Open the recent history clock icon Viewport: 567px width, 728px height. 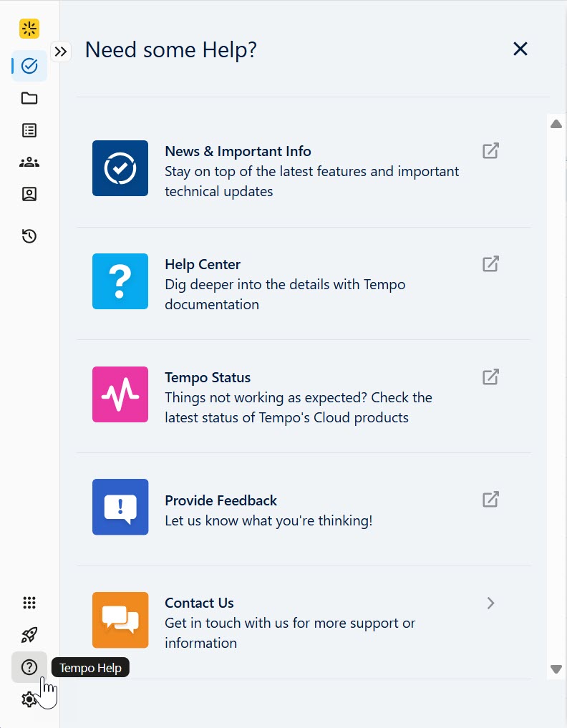tap(29, 236)
